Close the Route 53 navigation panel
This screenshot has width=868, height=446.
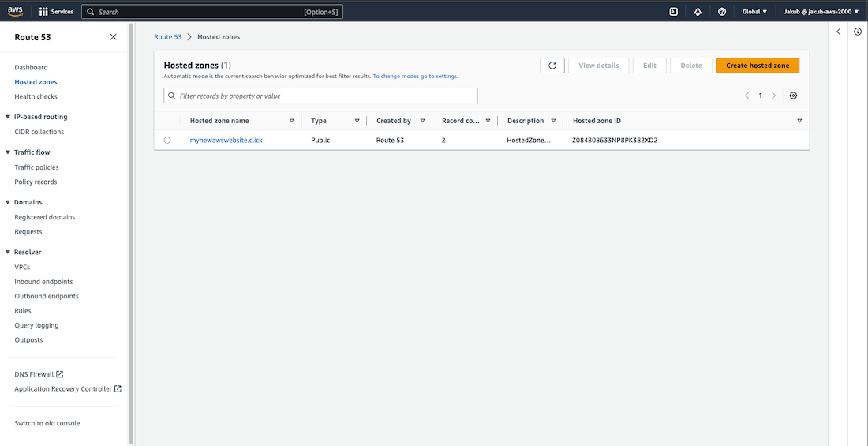coord(114,37)
